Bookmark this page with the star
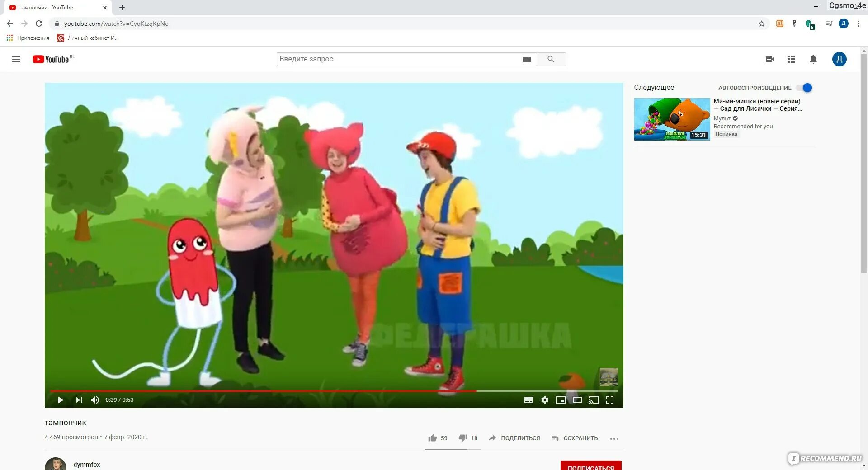The width and height of the screenshot is (868, 470). pyautogui.click(x=762, y=23)
